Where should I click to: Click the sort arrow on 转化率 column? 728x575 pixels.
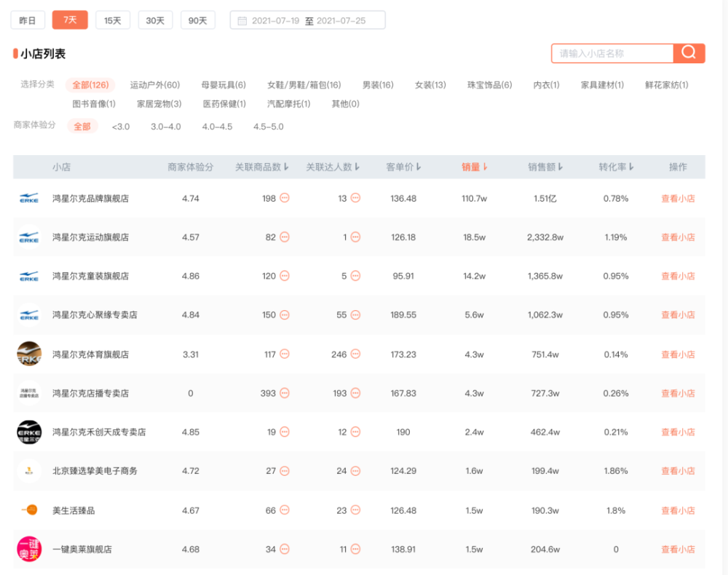click(x=630, y=167)
